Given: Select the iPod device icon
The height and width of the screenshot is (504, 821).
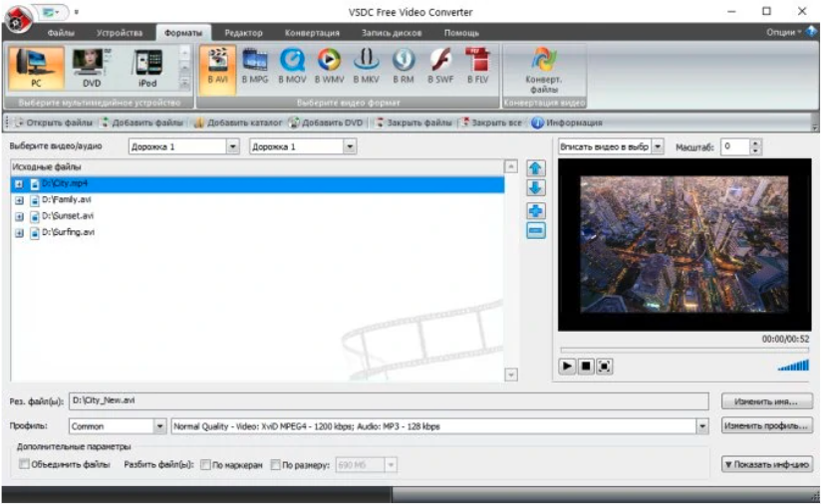Looking at the screenshot, I should (x=146, y=67).
